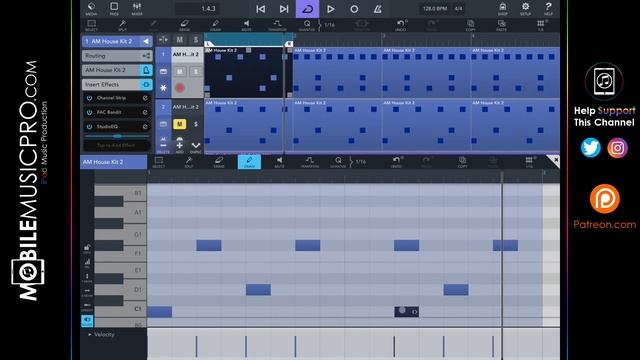Image resolution: width=640 pixels, height=360 pixels.
Task: Solo track 1 with S button
Action: coord(196,71)
